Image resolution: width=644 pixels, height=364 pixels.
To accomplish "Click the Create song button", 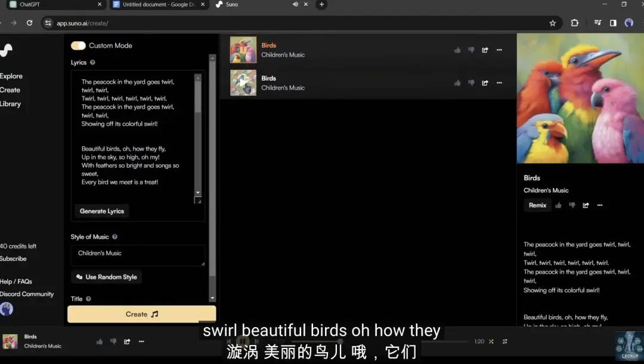I will 142,314.
